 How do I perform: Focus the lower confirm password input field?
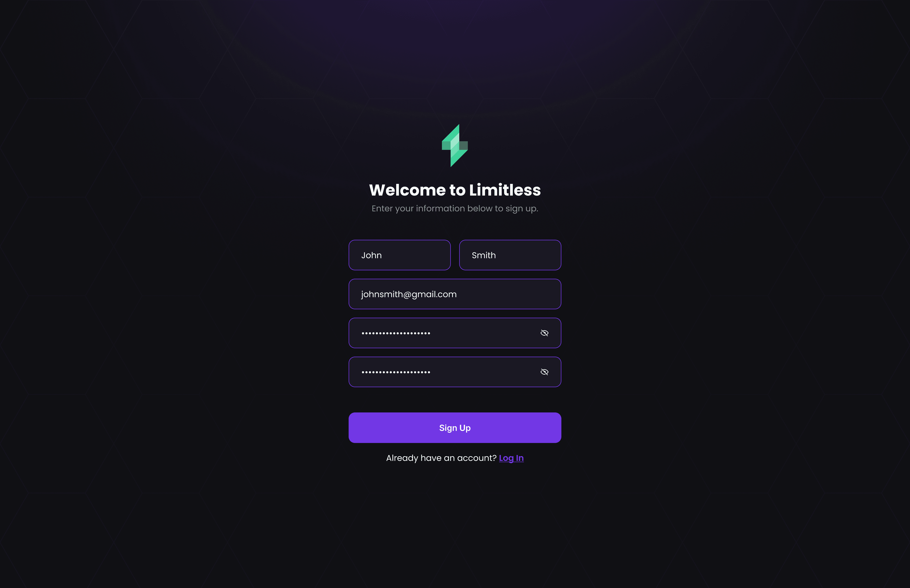[x=455, y=372]
